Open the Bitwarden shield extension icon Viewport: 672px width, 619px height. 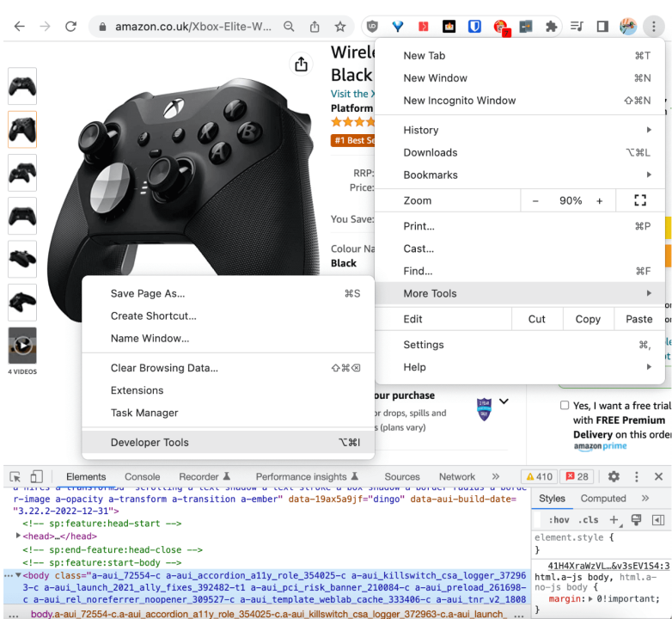[474, 27]
